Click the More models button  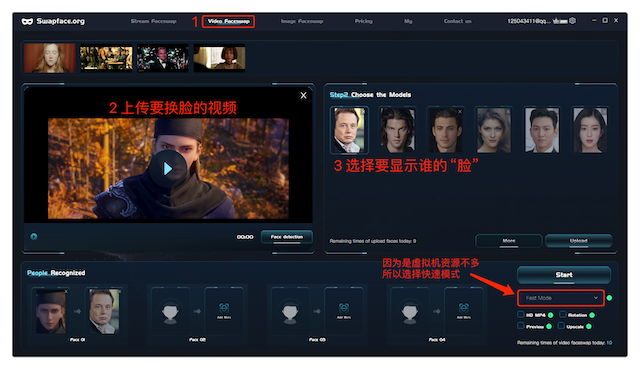pyautogui.click(x=509, y=241)
